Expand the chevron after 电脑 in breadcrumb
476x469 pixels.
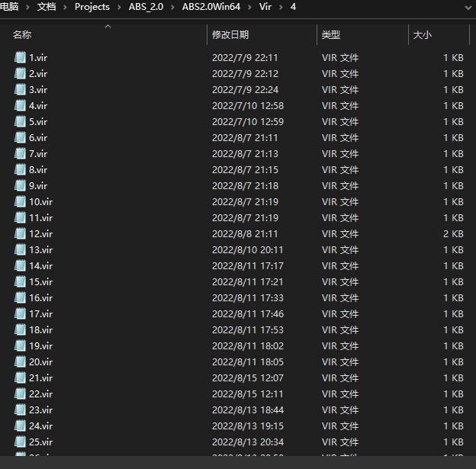pos(27,7)
